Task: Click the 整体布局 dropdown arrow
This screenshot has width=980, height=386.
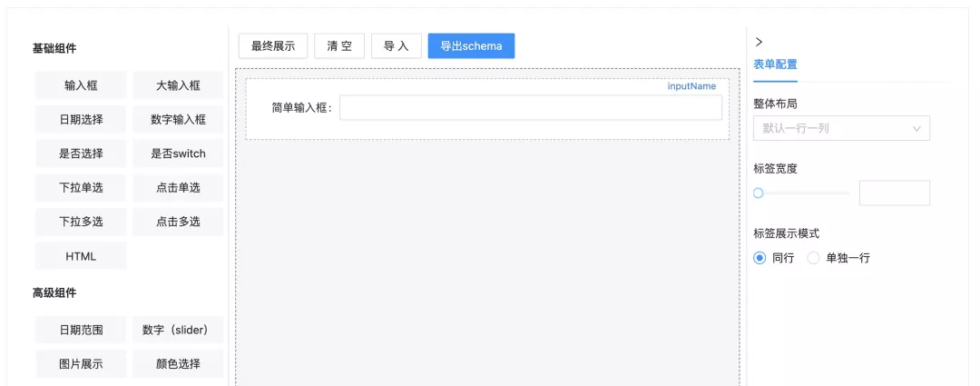Action: coord(916,128)
